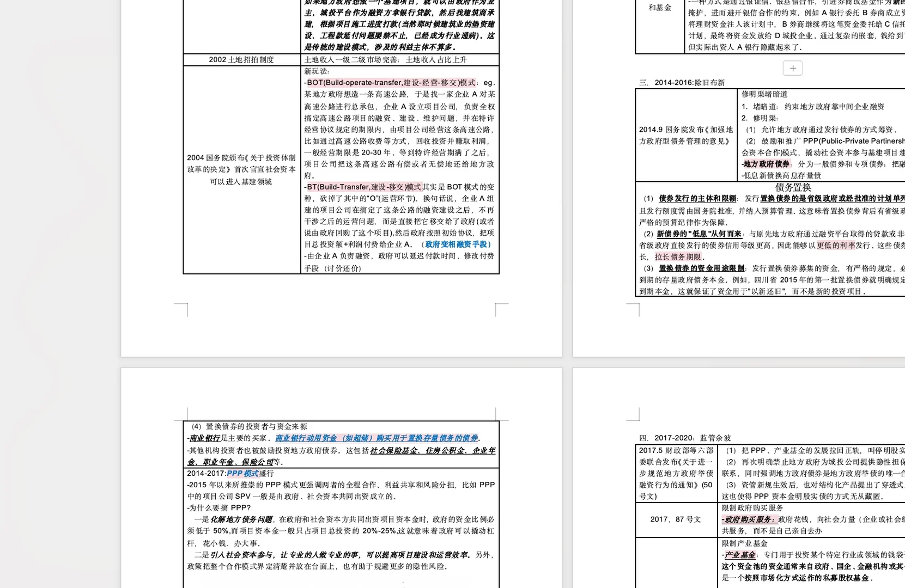The image size is (905, 588).
Task: Click highlighted '-BT(Build-Transfer,建设-移交)模式' text
Action: pyautogui.click(x=363, y=187)
